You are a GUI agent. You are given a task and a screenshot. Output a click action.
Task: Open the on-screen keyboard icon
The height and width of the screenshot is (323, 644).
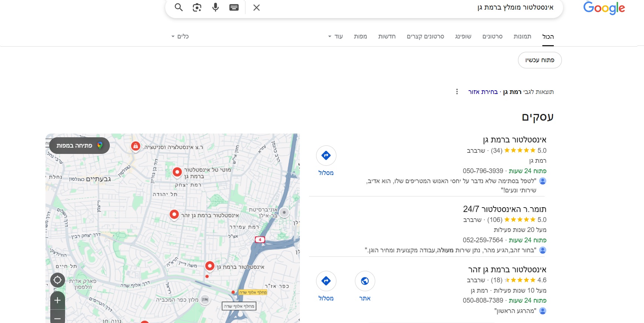(234, 7)
